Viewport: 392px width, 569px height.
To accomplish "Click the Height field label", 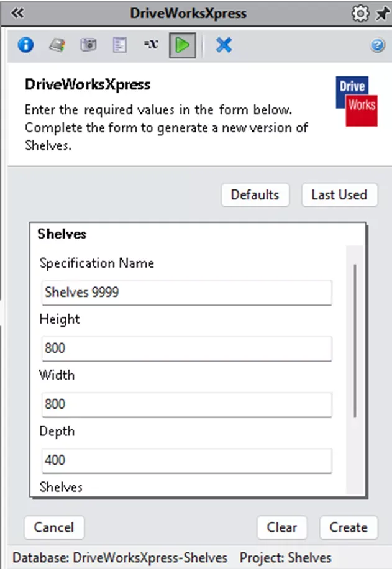I will point(59,319).
